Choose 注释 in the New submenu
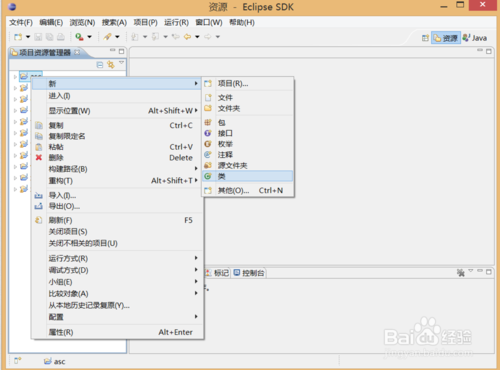The height and width of the screenshot is (370, 500). (248, 155)
